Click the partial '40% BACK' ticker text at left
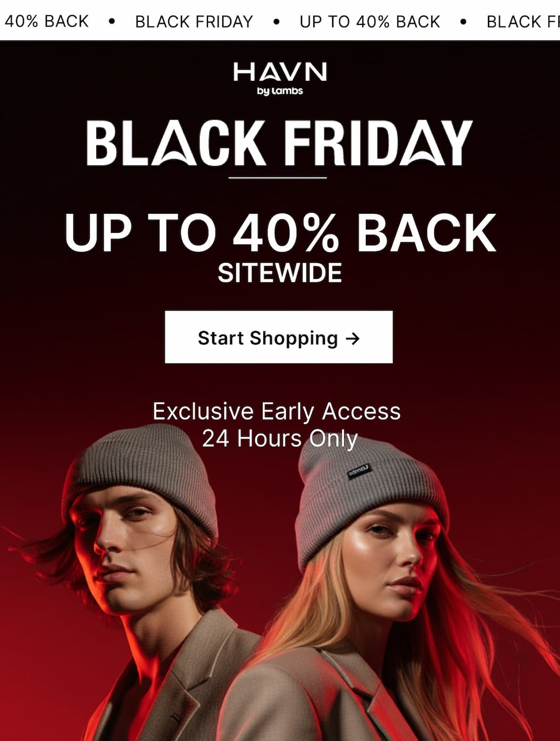 (x=46, y=21)
